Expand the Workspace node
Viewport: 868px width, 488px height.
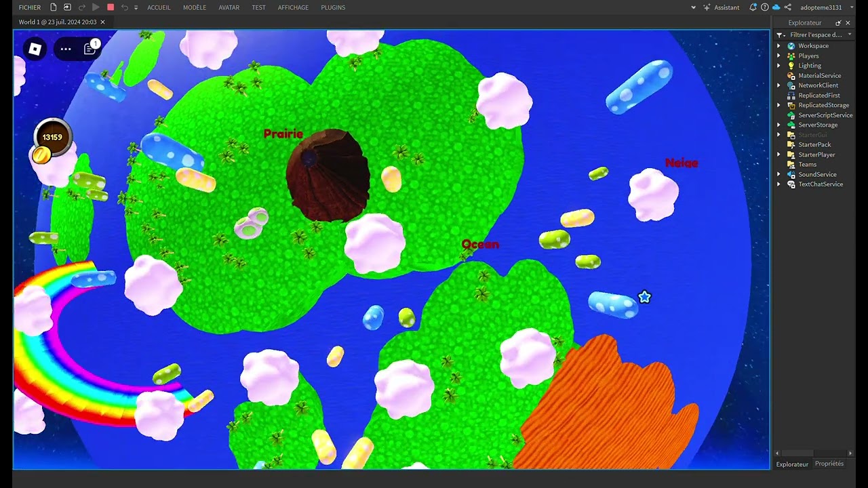pos(778,46)
